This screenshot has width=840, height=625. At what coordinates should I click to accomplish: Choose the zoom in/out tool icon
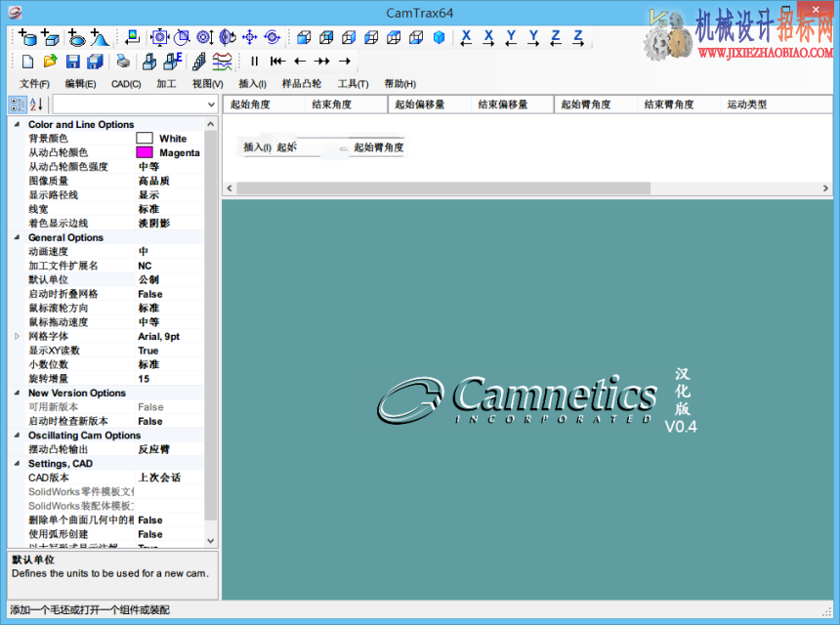205,37
